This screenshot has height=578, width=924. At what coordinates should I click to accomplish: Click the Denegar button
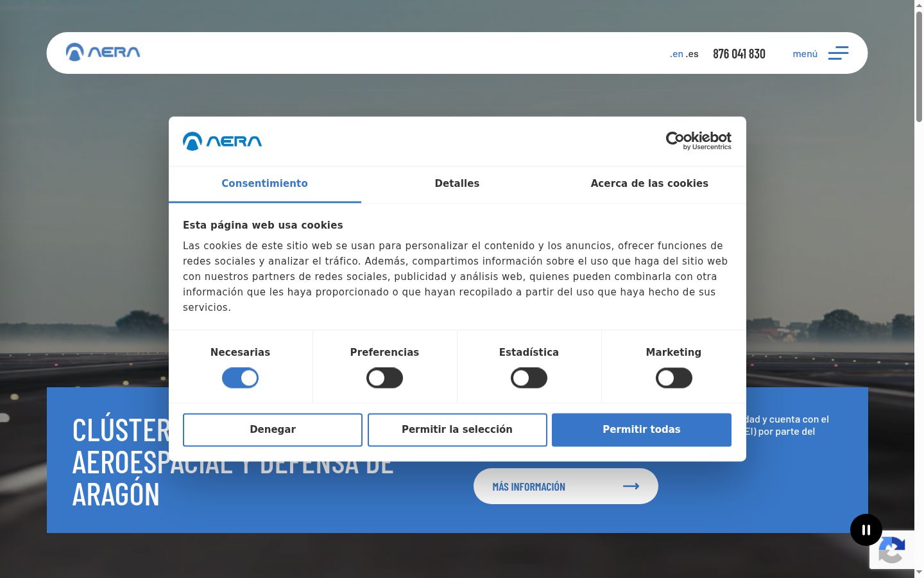click(x=273, y=430)
